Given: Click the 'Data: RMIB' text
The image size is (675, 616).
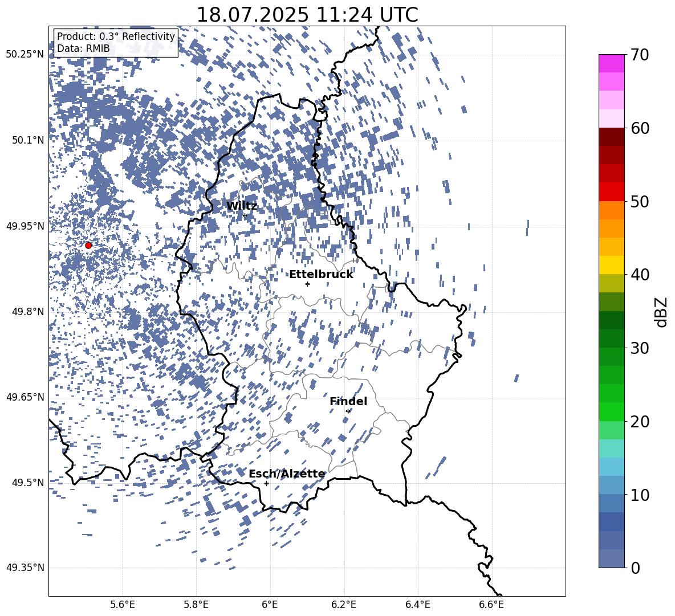Looking at the screenshot, I should (83, 48).
